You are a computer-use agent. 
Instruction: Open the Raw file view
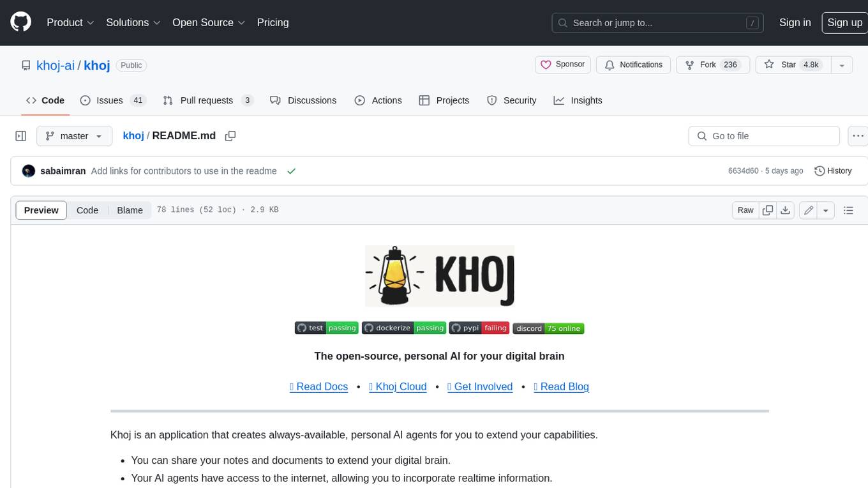pos(745,210)
